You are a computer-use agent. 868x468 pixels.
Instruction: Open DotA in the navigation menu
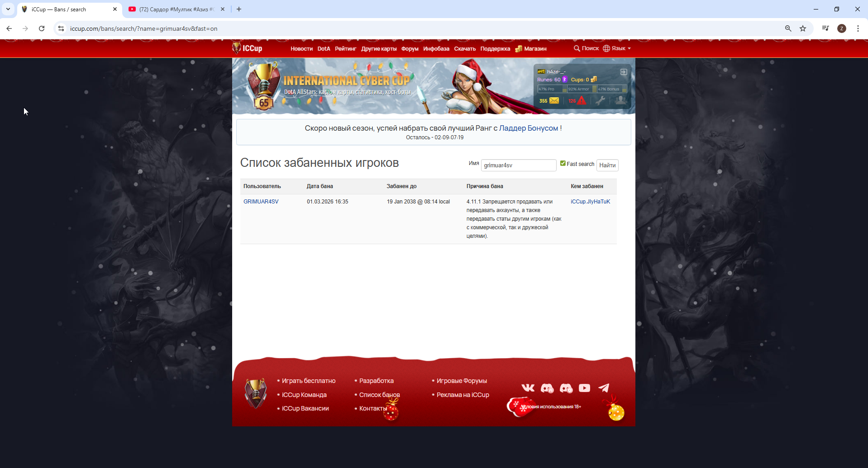click(x=324, y=49)
